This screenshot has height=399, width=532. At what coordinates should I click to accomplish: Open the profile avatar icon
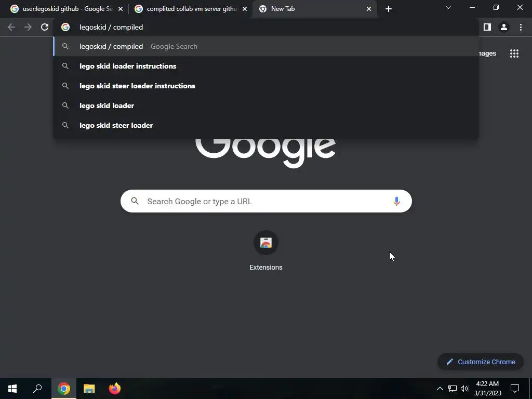(x=504, y=27)
